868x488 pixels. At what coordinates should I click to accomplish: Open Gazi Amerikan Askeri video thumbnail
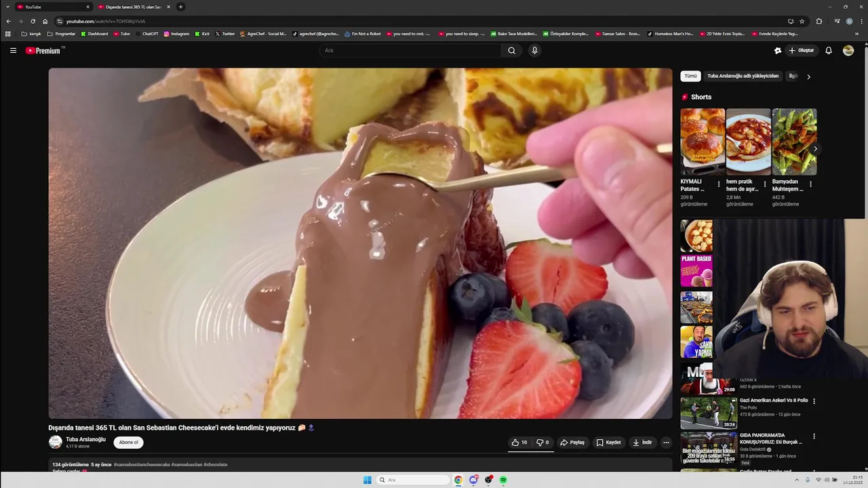(709, 413)
